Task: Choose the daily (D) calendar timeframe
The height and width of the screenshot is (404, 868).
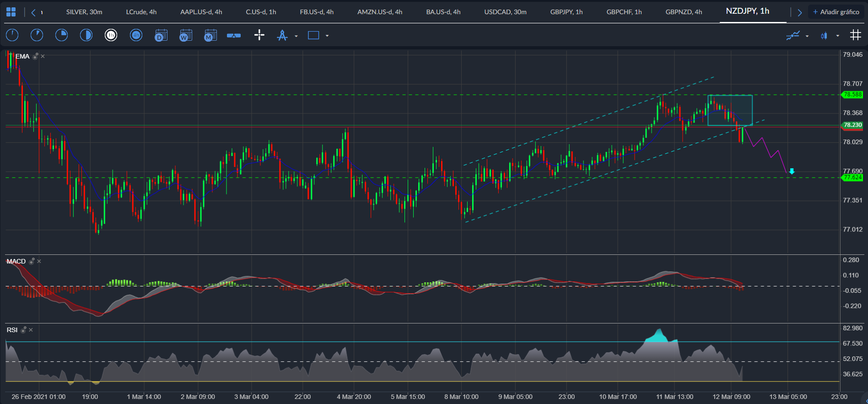Action: pyautogui.click(x=161, y=35)
